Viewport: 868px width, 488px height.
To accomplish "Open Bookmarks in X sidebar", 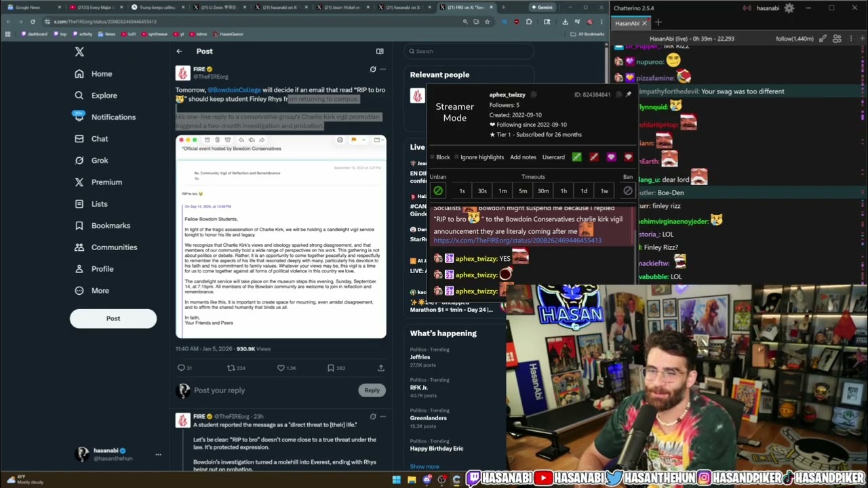I will click(x=102, y=226).
